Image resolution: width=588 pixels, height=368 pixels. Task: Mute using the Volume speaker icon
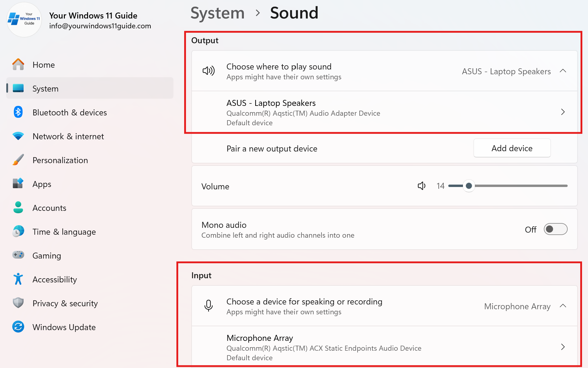coord(421,186)
